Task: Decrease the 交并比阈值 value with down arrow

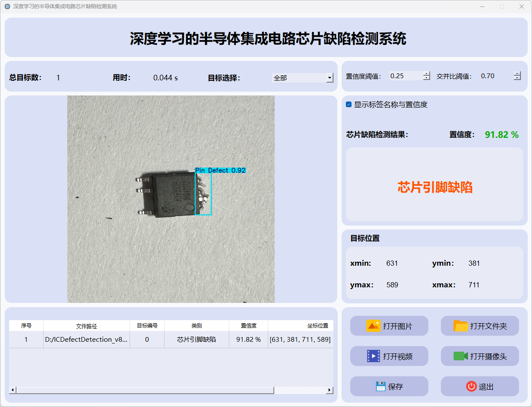Action: (517, 78)
